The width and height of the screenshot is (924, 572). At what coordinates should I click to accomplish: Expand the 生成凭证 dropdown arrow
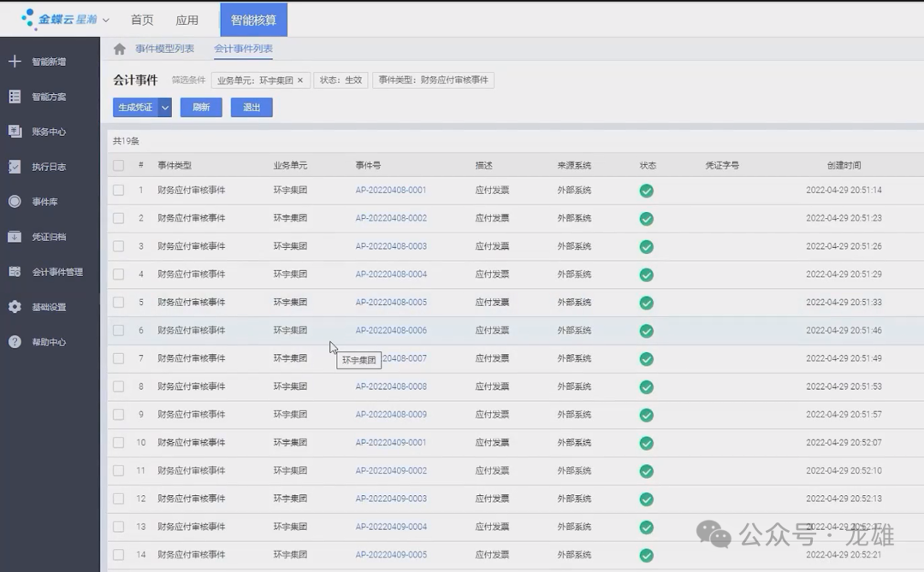pos(165,107)
